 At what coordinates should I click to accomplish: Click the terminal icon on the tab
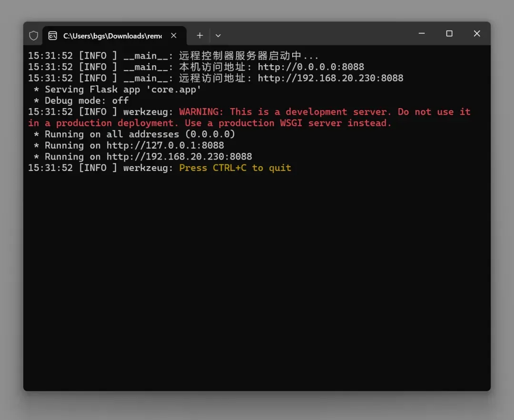[x=52, y=35]
